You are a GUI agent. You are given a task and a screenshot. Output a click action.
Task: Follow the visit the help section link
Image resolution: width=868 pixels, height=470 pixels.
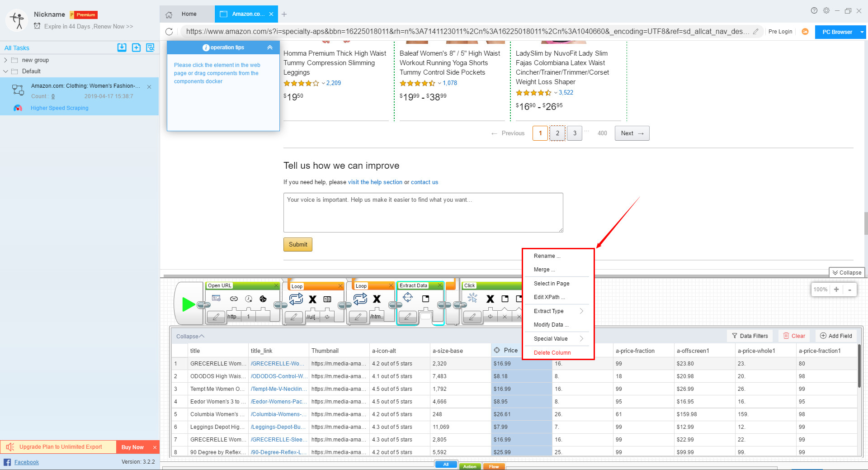coord(375,182)
